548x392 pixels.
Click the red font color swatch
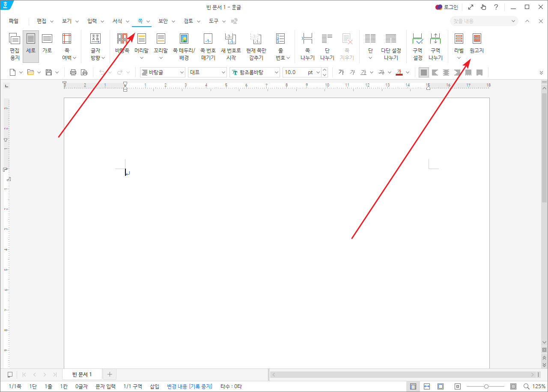click(399, 72)
